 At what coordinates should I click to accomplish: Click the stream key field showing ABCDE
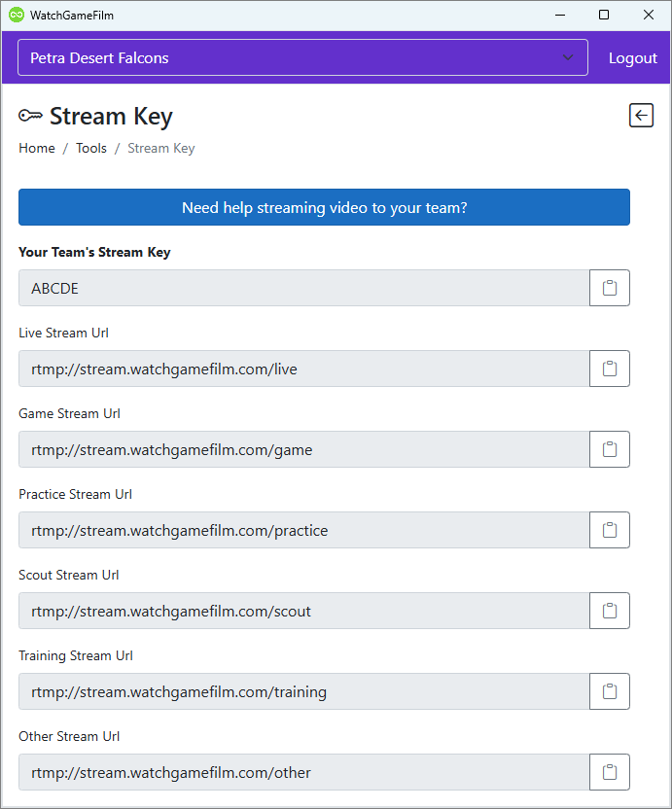click(303, 288)
